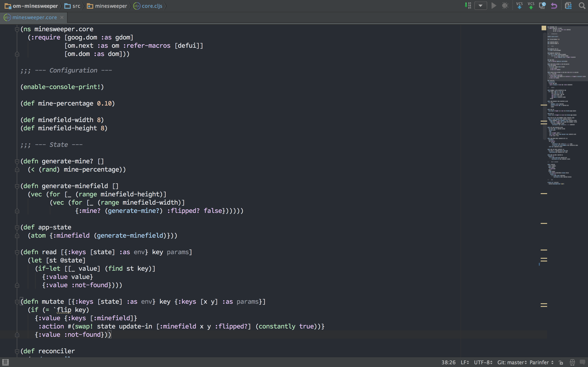588x367 pixels.
Task: Select the minesweeper.core editor tab
Action: [x=34, y=17]
